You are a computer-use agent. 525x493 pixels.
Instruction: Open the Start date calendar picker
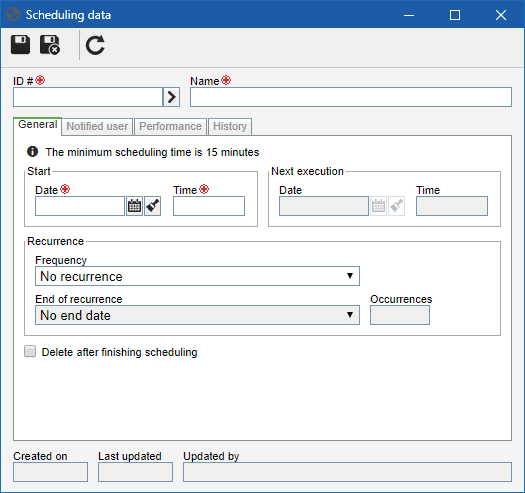pos(135,206)
